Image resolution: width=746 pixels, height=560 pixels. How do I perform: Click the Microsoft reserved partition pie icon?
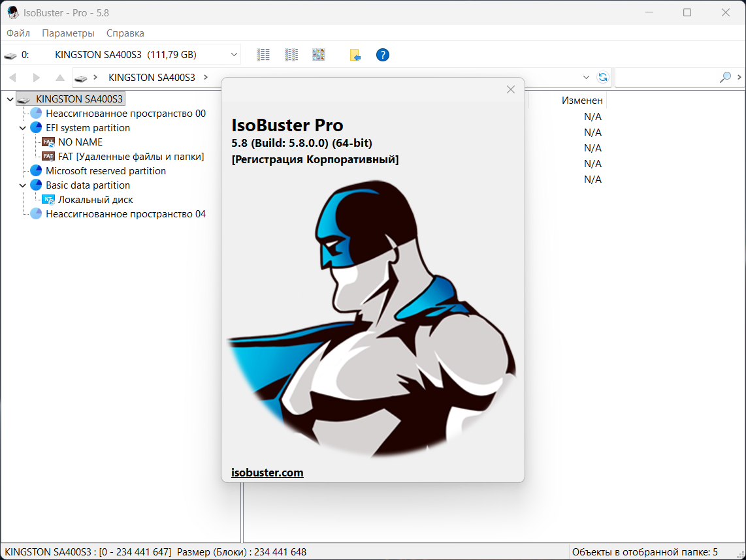36,170
